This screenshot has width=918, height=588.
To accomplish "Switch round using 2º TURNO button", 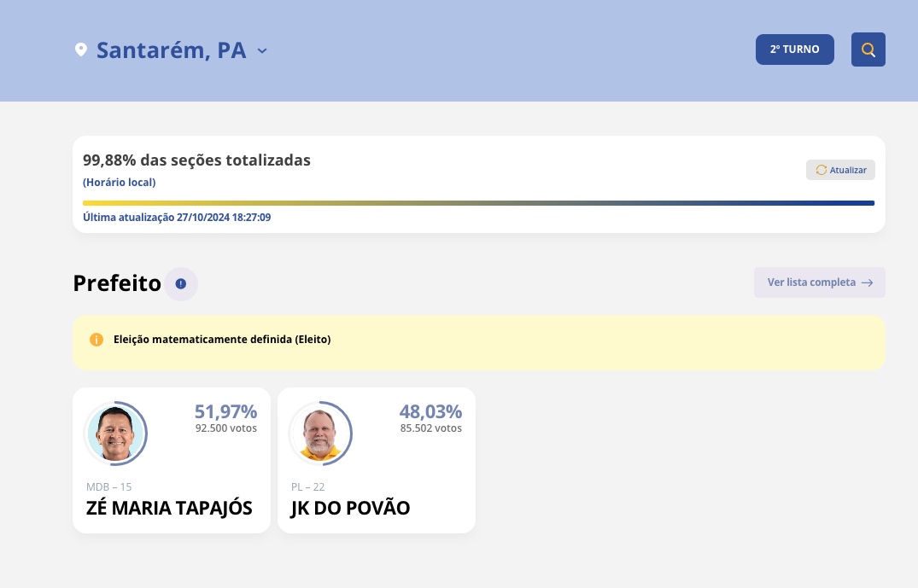I will (x=794, y=49).
